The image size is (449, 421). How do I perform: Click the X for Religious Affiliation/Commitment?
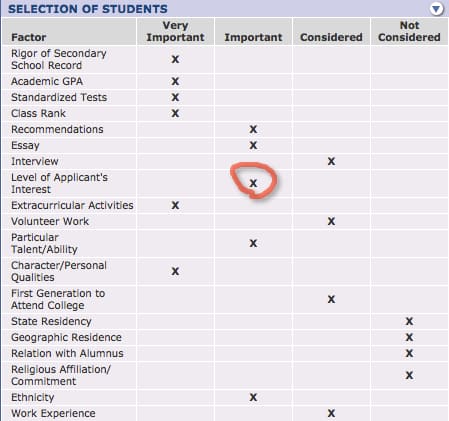(x=409, y=375)
